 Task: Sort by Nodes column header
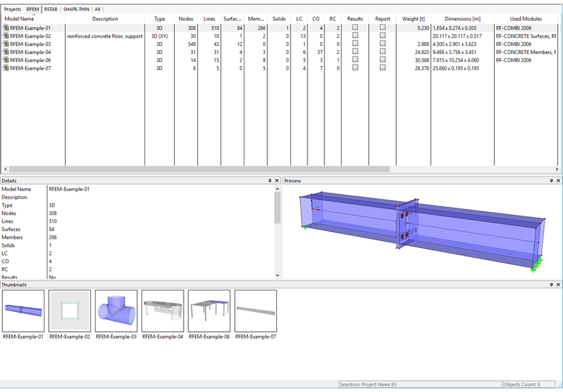point(186,19)
